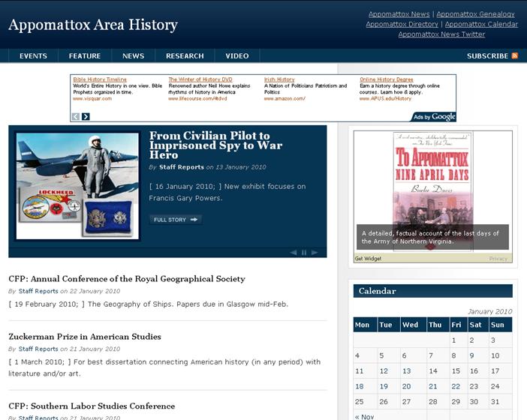Open the Appomattox Genealogy link
Image resolution: width=527 pixels, height=420 pixels.
pos(476,14)
